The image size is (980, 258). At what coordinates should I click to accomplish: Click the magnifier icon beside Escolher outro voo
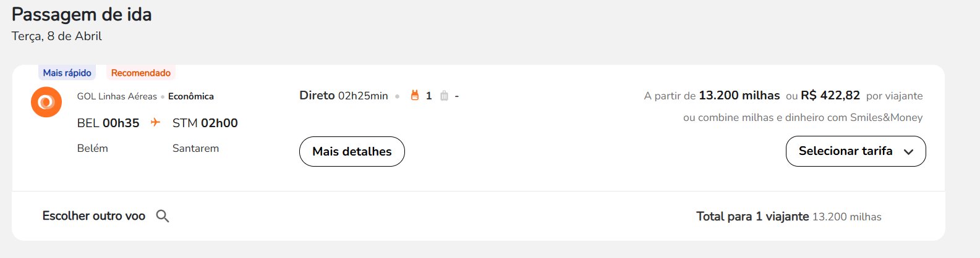(x=163, y=216)
